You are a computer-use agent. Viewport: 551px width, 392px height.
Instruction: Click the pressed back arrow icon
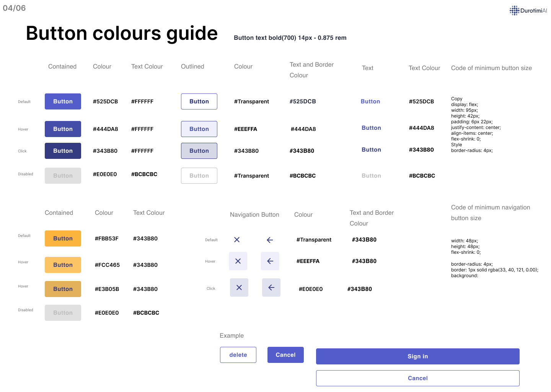(x=271, y=287)
